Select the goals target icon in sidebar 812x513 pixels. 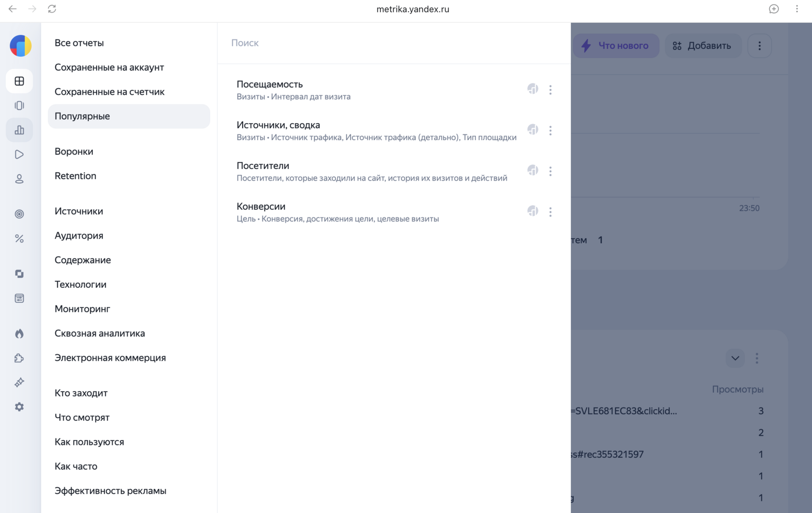[x=19, y=214]
